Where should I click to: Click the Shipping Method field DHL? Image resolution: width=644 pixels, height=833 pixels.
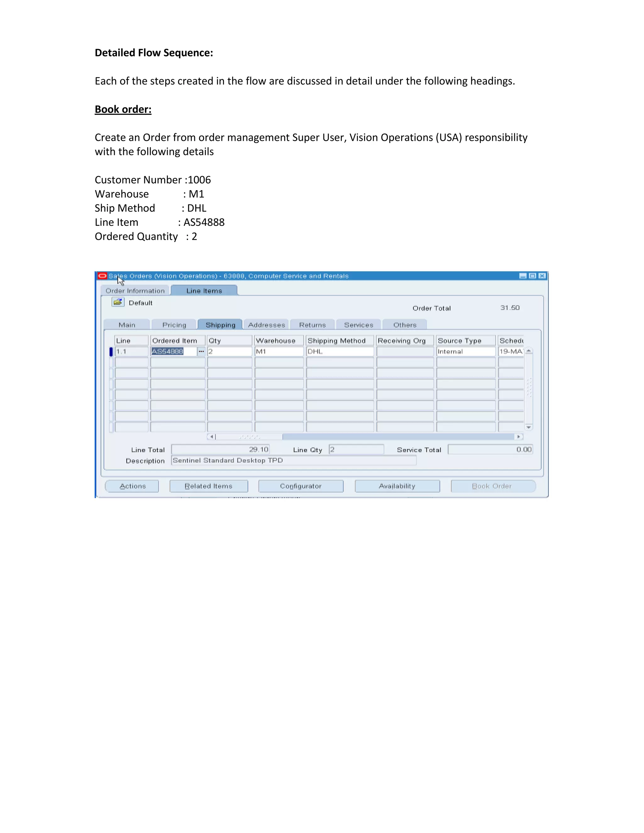pos(340,351)
